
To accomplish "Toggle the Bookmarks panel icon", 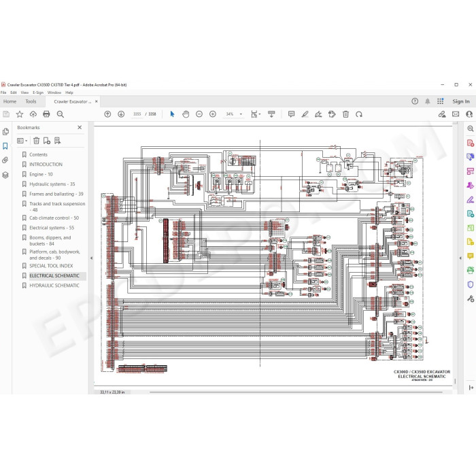I will tap(5, 146).
